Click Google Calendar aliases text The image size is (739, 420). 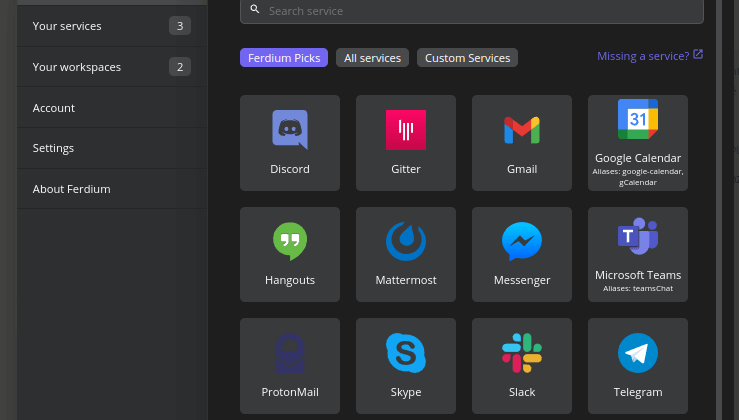click(638, 177)
